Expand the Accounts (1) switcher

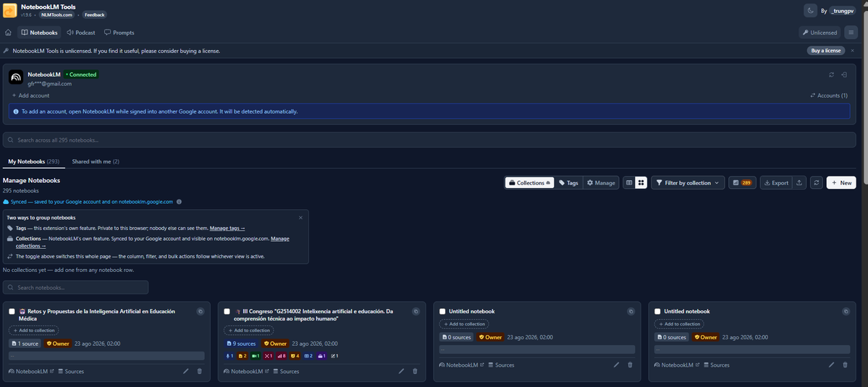pos(829,95)
